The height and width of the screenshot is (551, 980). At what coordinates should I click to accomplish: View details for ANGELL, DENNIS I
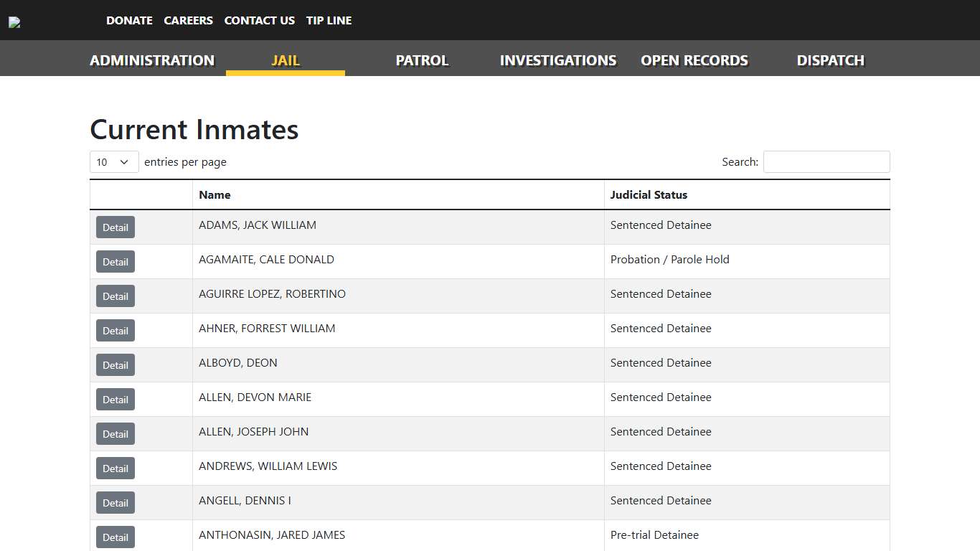115,502
